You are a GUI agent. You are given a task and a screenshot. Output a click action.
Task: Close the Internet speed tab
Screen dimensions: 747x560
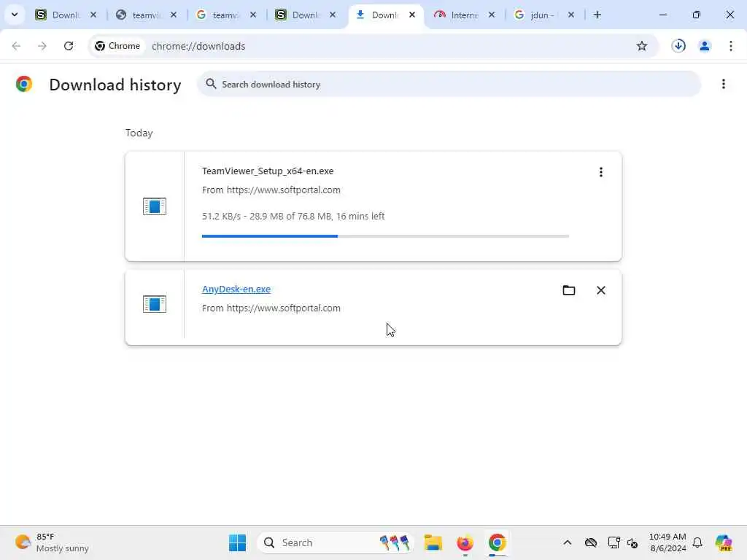click(x=492, y=15)
